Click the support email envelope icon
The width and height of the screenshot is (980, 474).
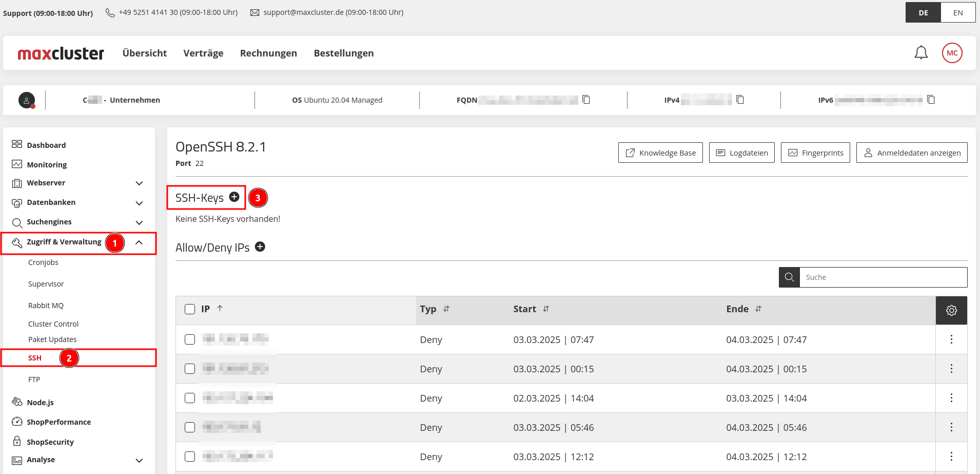254,12
